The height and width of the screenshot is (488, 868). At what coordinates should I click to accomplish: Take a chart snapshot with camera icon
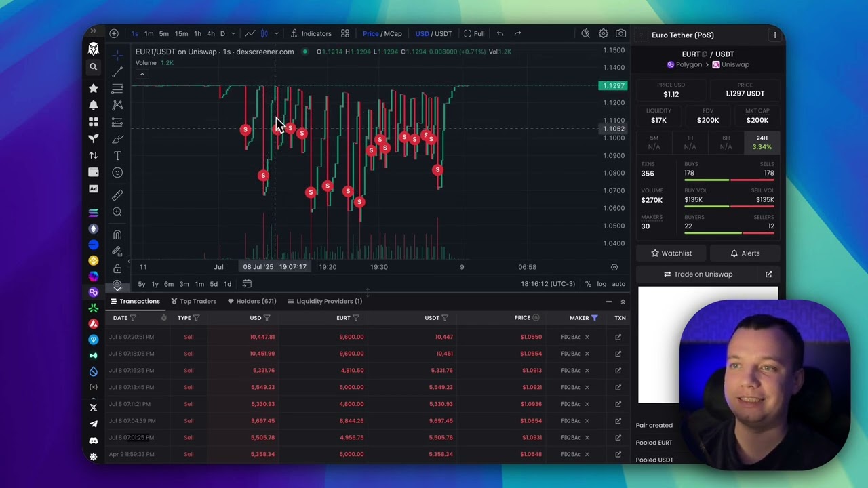point(620,33)
